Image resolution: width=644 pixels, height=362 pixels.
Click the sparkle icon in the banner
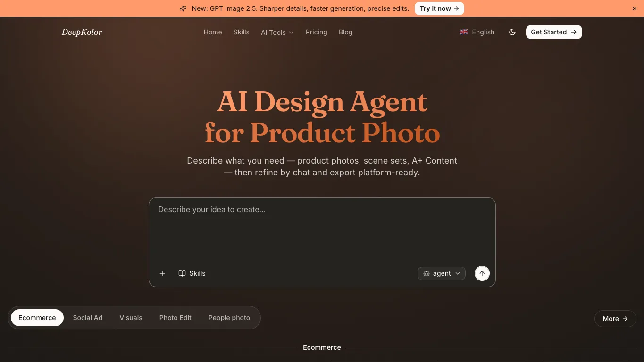[x=183, y=8]
